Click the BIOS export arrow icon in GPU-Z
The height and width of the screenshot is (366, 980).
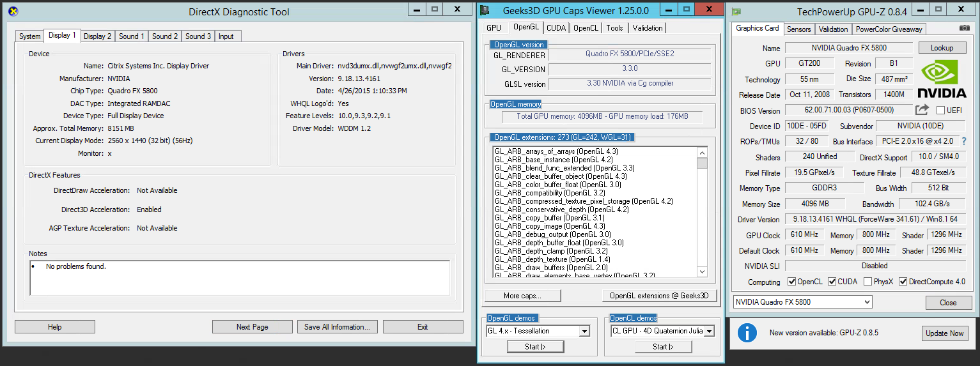[x=922, y=110]
